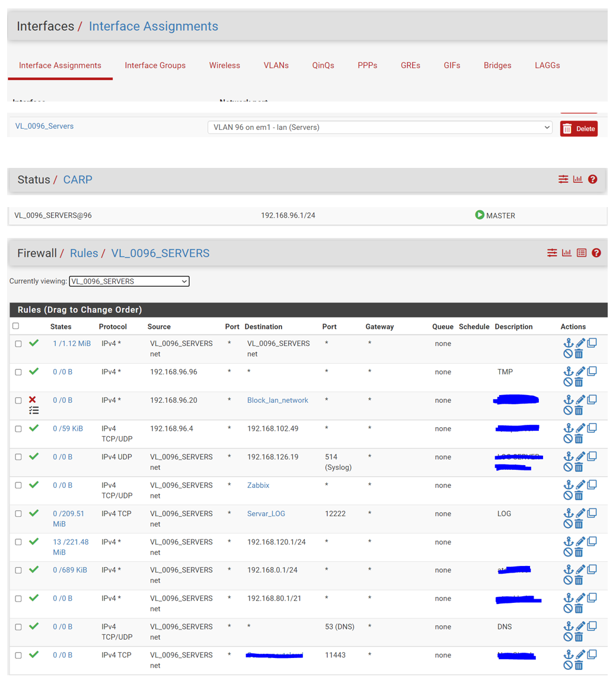Open the firewall log list icon in the Rules header
The image size is (616, 677).
(582, 253)
